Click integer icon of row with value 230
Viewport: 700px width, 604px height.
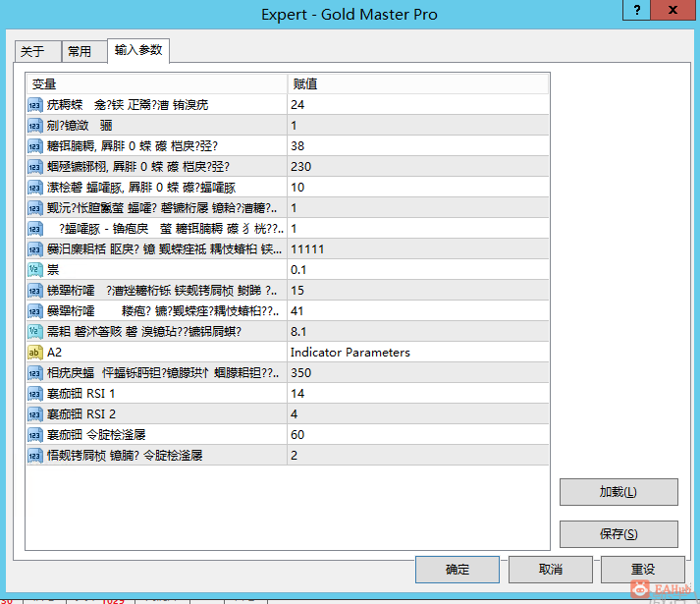(x=34, y=167)
